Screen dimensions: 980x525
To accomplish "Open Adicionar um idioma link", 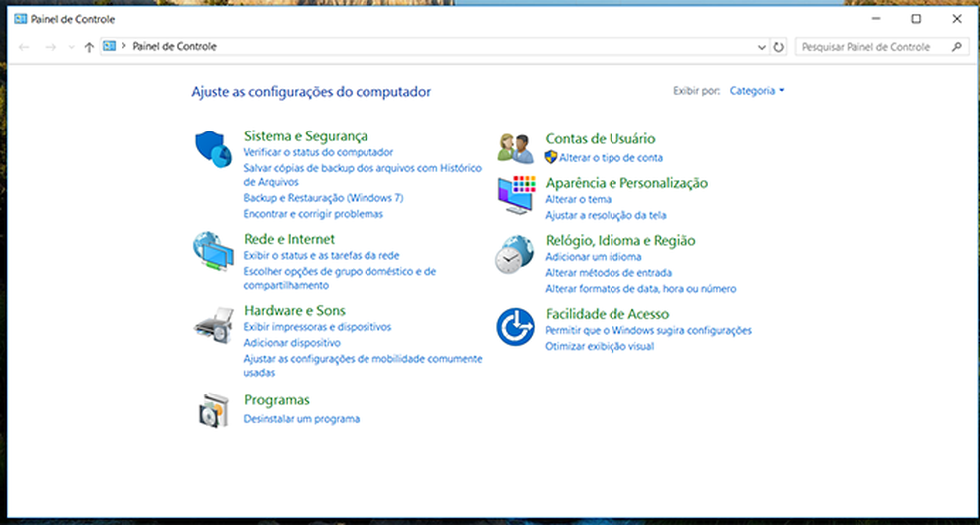I will [594, 257].
